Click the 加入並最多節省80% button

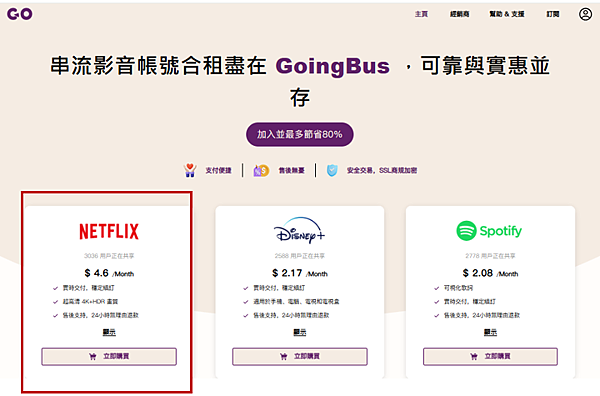pos(300,134)
